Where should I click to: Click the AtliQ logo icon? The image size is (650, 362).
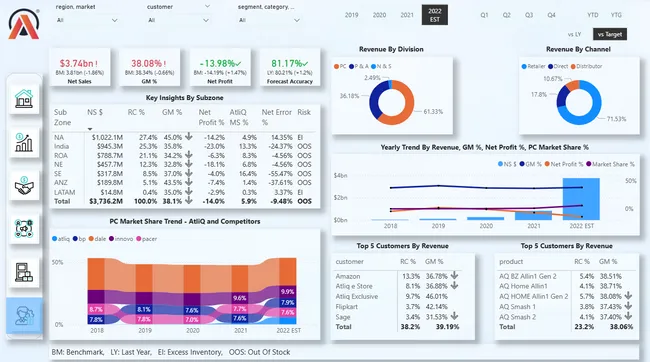[24, 24]
